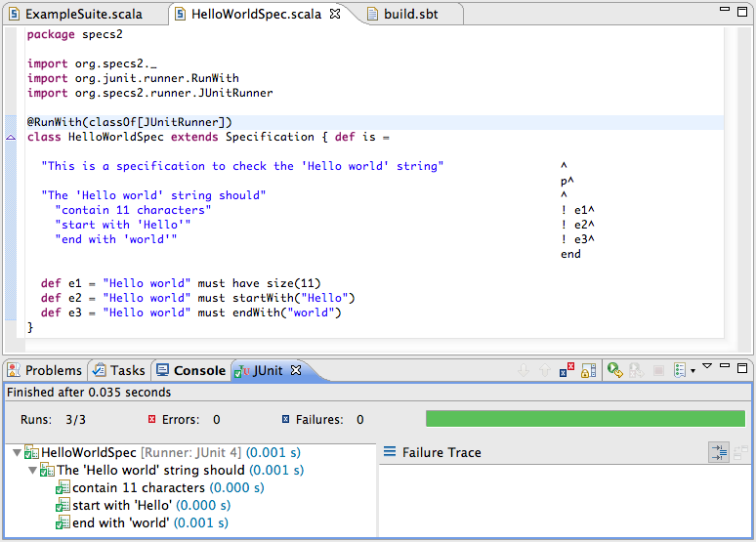Toggle the Scroll Lock icon in JUnit view

pyautogui.click(x=588, y=371)
